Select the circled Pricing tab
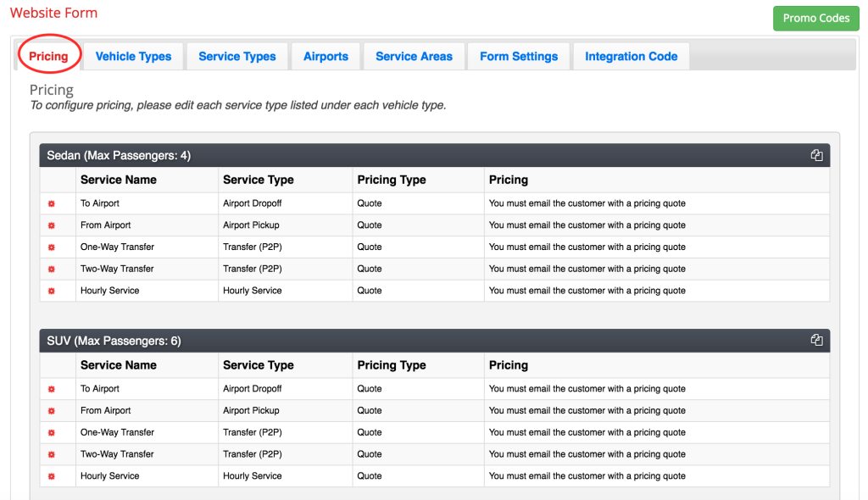 point(48,57)
